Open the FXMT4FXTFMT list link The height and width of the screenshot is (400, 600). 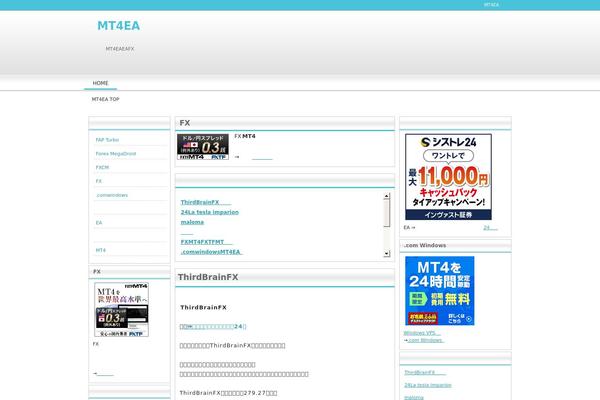click(207, 242)
